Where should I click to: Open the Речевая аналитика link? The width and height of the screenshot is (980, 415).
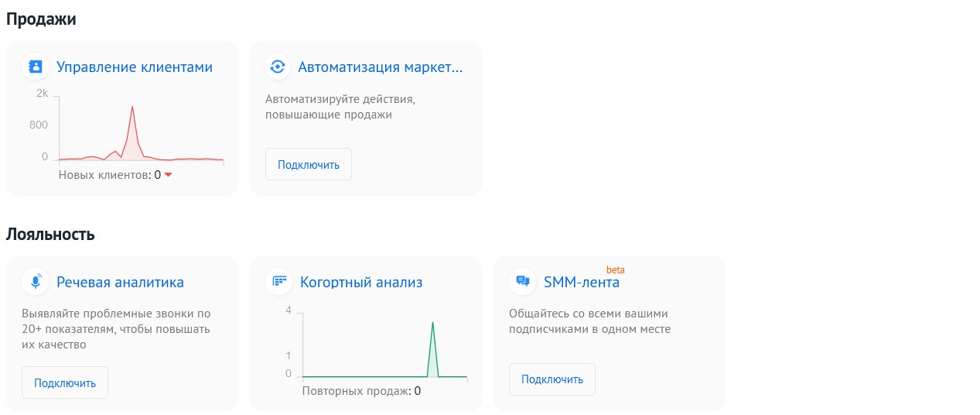121,283
